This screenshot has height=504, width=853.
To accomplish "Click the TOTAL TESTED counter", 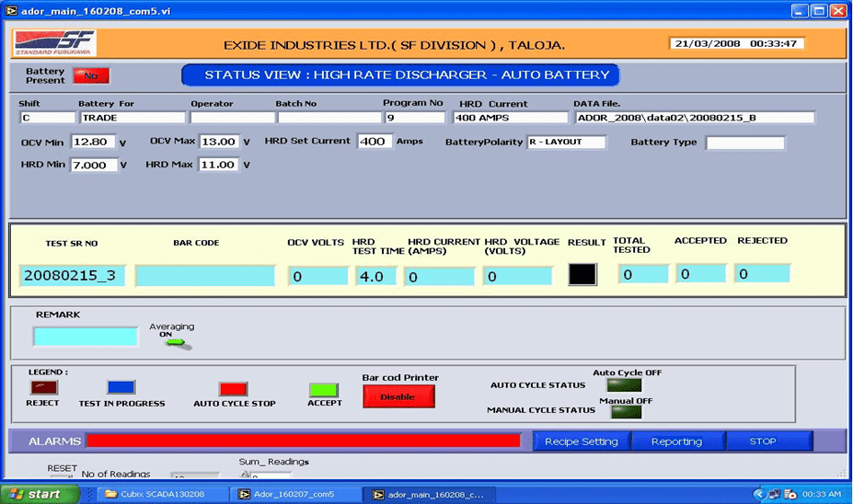I will pos(643,274).
